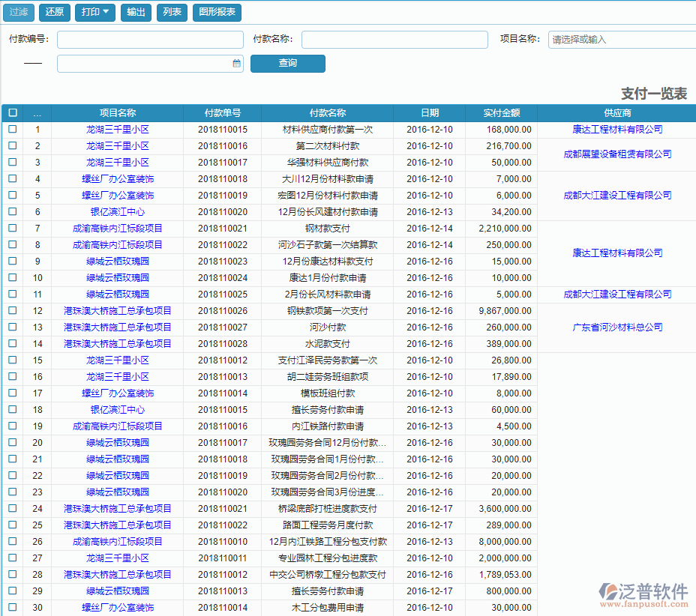The width and height of the screenshot is (696, 616).
Task: Expand the 打印 print dropdown
Action: coord(95,12)
